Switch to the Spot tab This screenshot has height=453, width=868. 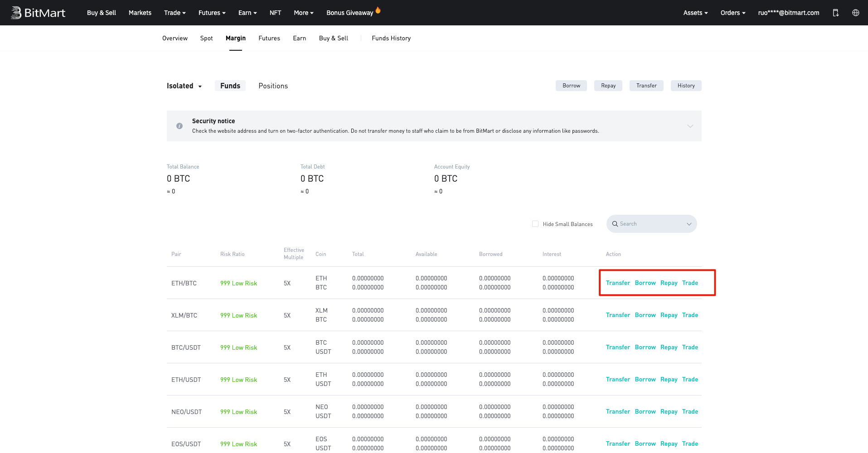[206, 38]
